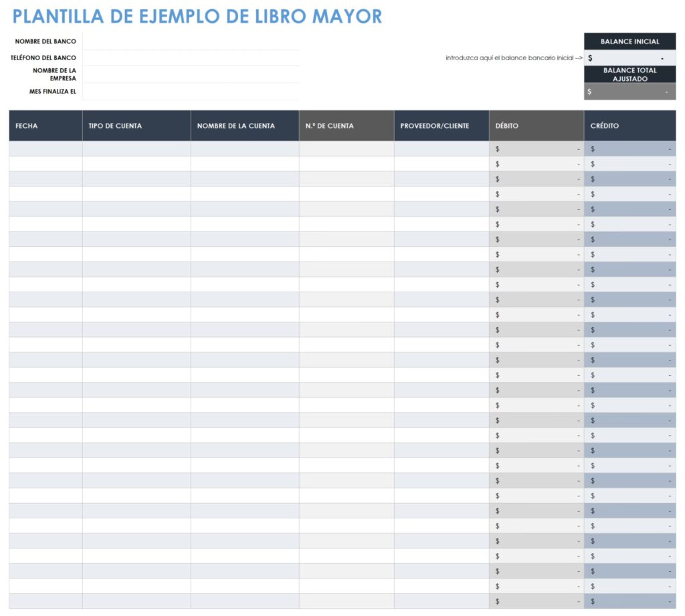Click the PROVEEDOR/CLIENTE column header
The width and height of the screenshot is (685, 616).
pos(441,126)
